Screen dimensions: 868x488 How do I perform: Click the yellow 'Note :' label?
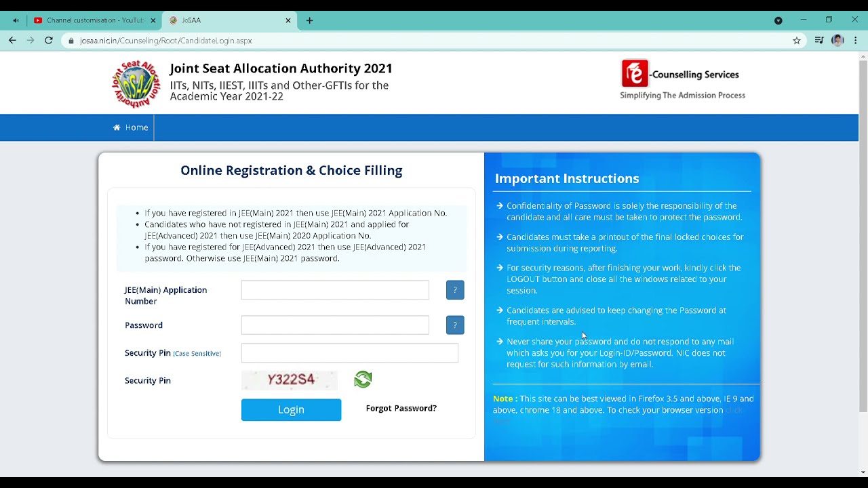(x=505, y=399)
